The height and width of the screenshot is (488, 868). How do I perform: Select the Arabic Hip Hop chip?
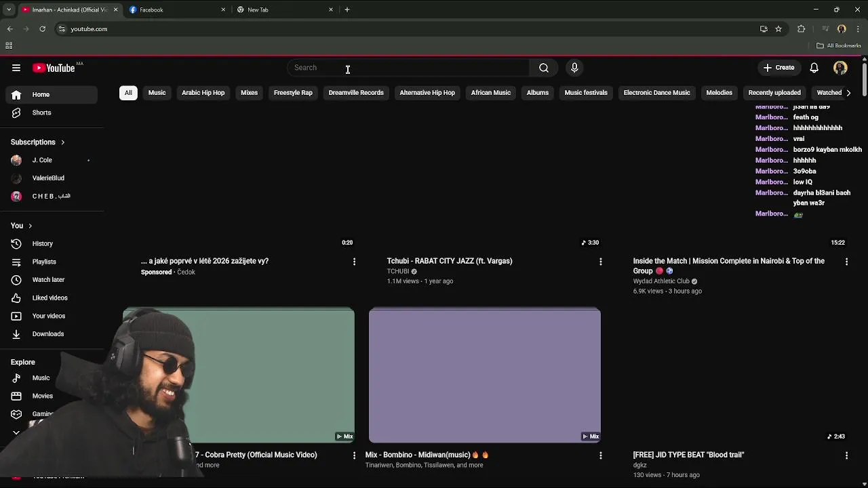[x=203, y=93]
